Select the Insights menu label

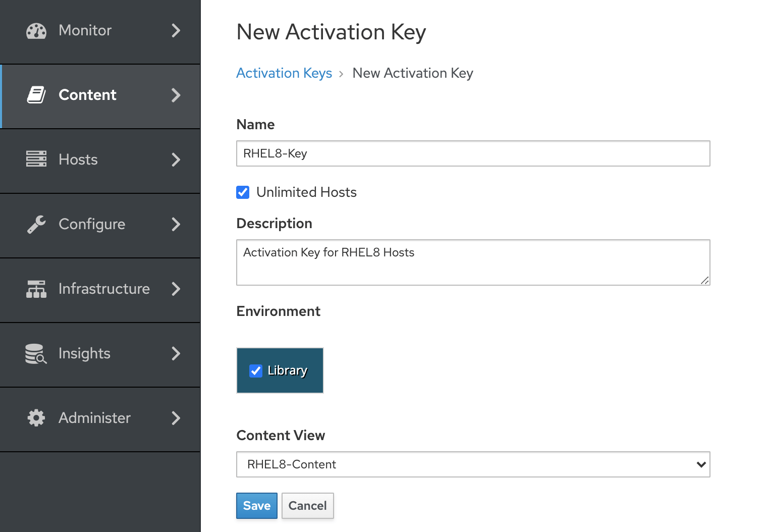[x=84, y=353]
